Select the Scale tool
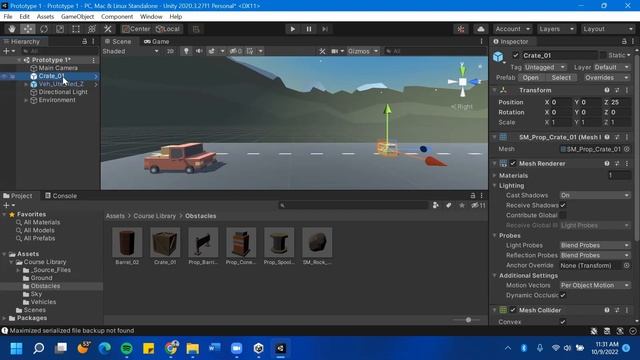 pyautogui.click(x=60, y=29)
